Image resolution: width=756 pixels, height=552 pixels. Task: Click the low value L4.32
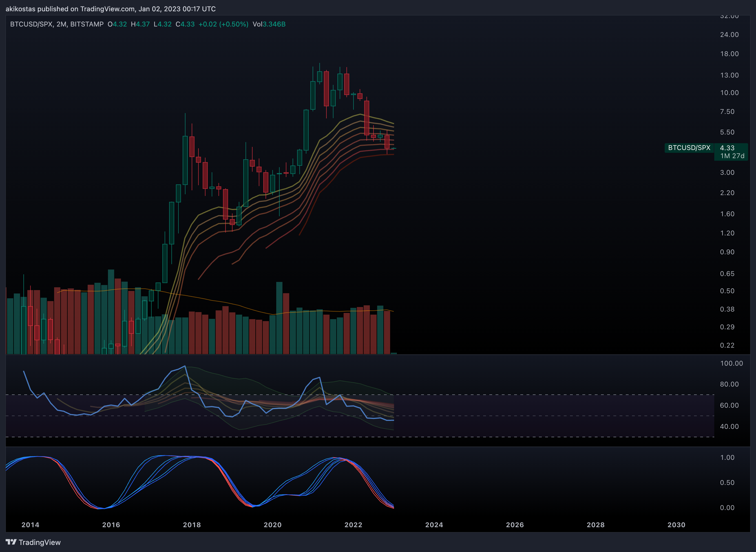tap(163, 24)
